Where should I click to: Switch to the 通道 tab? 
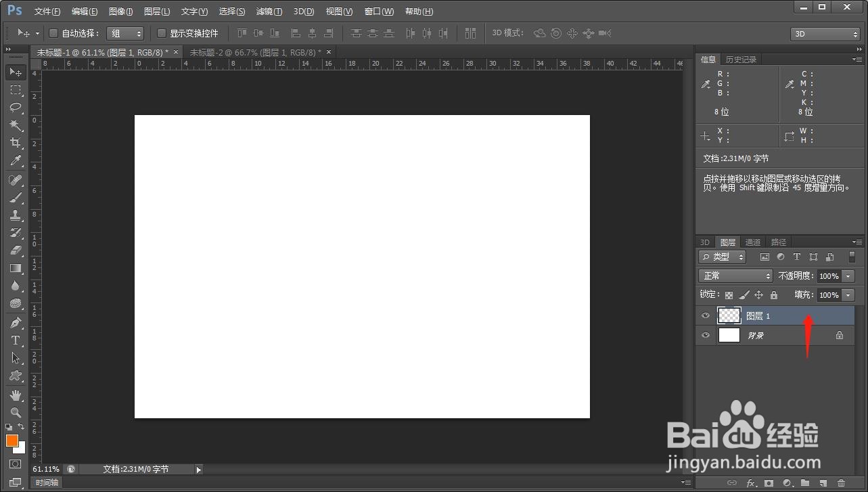coord(752,242)
